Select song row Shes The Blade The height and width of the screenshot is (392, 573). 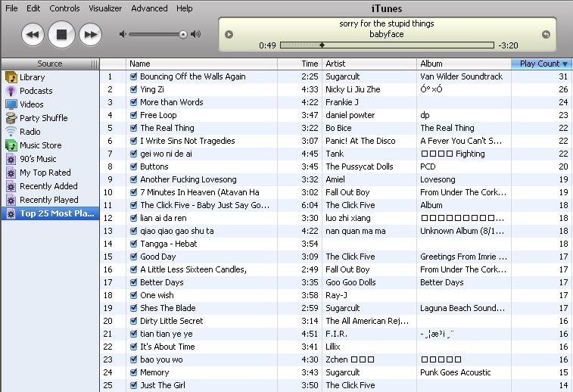336,308
